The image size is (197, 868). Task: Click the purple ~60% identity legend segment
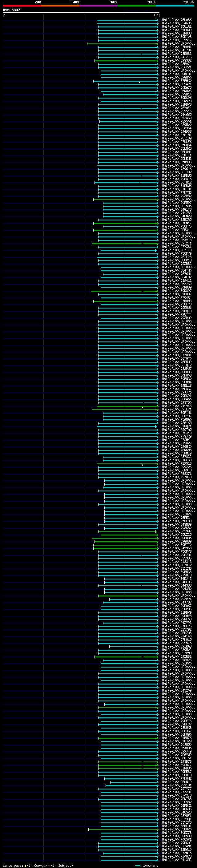(x=99, y=6)
